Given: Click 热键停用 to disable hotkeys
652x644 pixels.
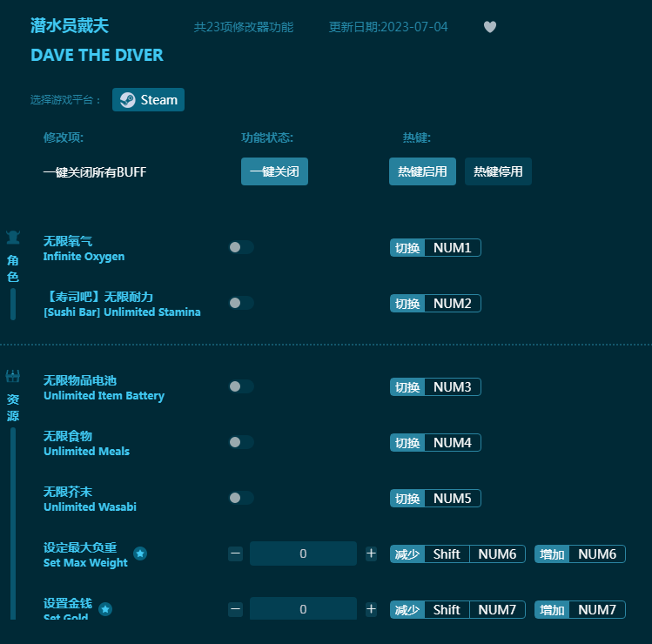Looking at the screenshot, I should point(498,171).
